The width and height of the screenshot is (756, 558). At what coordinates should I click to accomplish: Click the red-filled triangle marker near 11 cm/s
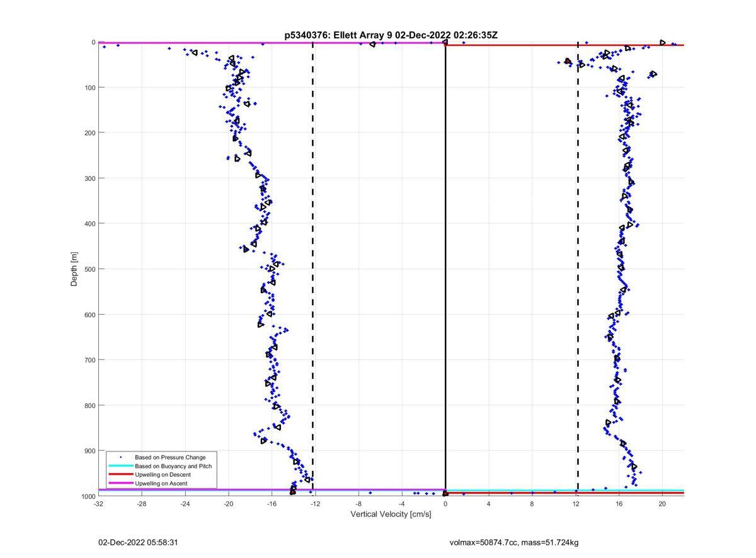(568, 61)
